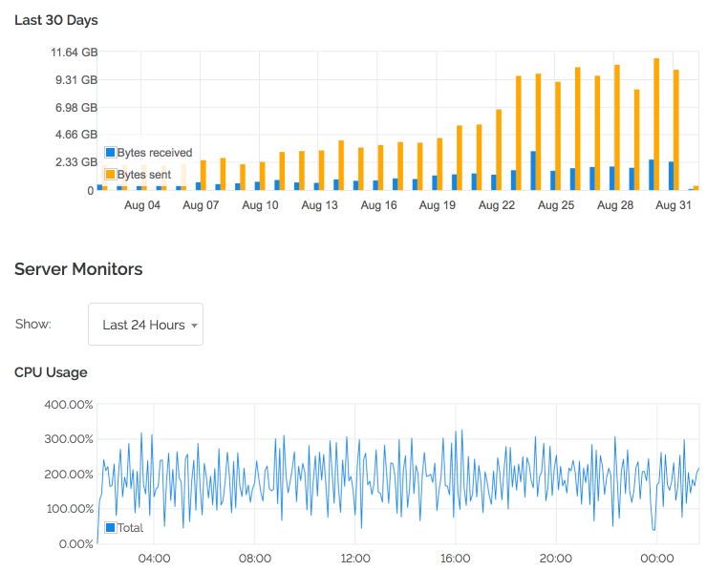Viewport: 728px width, 571px height.
Task: Click the Aug 16 date label
Action: pos(379,205)
